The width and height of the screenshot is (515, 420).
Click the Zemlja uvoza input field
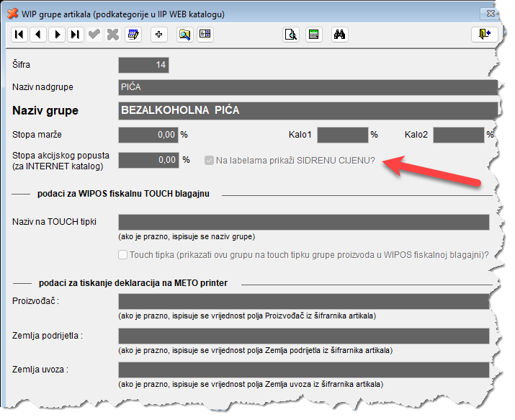pyautogui.click(x=303, y=370)
